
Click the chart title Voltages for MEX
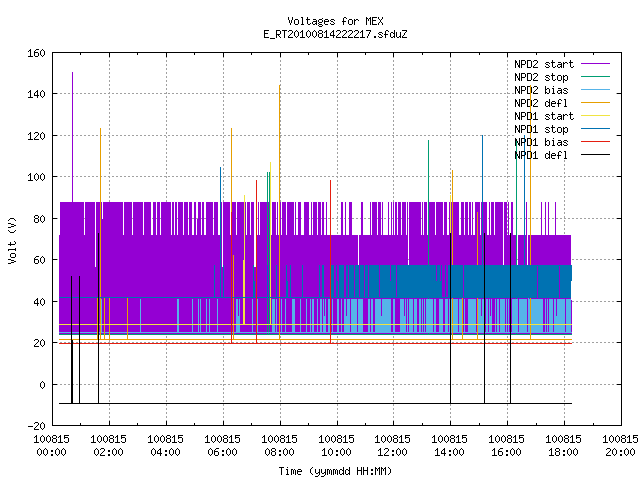point(335,21)
